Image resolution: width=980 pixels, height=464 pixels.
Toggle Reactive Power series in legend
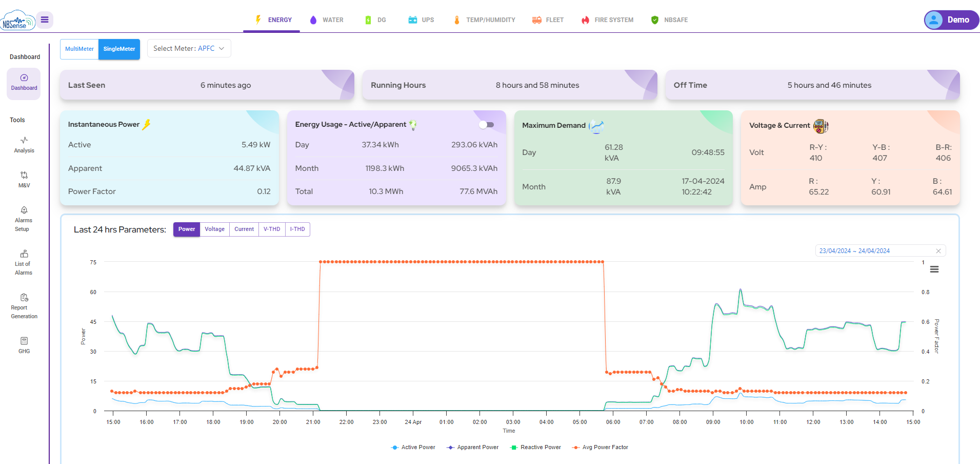(x=536, y=448)
